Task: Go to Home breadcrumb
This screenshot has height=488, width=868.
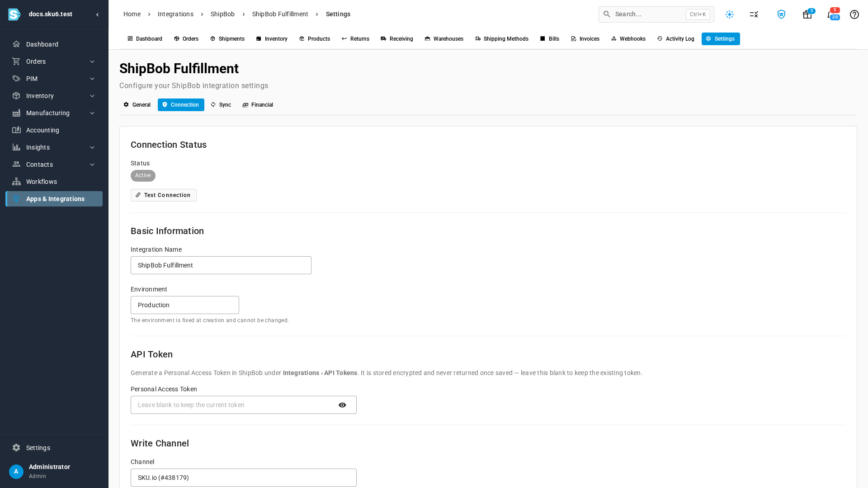Action: [132, 14]
